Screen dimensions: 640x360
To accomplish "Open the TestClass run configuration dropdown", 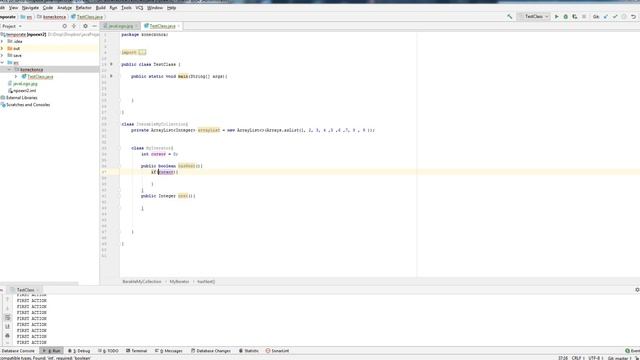I will point(534,17).
